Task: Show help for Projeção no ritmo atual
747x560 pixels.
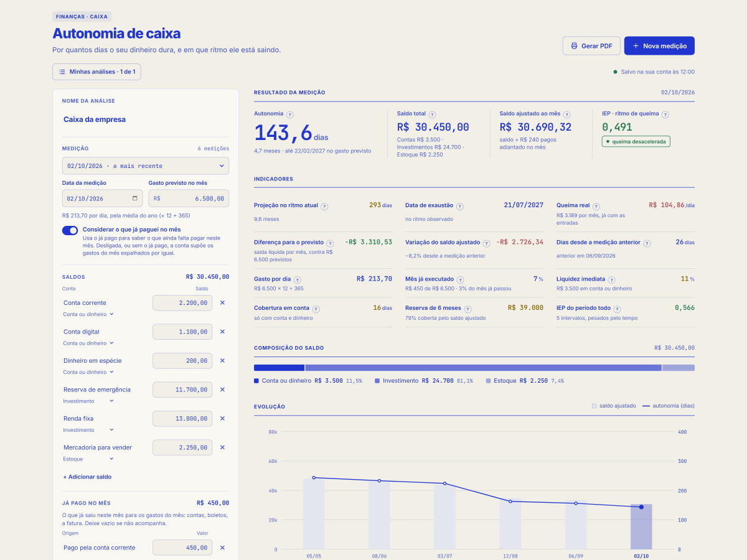Action: [324, 206]
